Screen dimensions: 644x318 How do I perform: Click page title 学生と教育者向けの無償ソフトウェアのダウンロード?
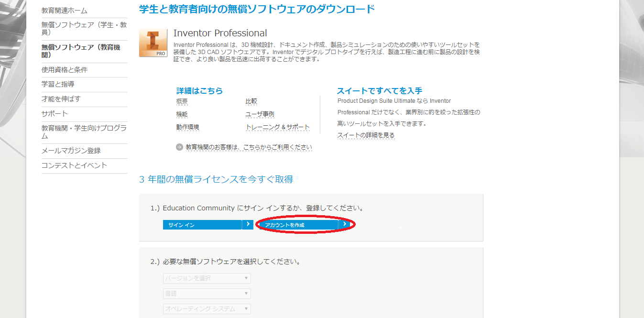(257, 9)
